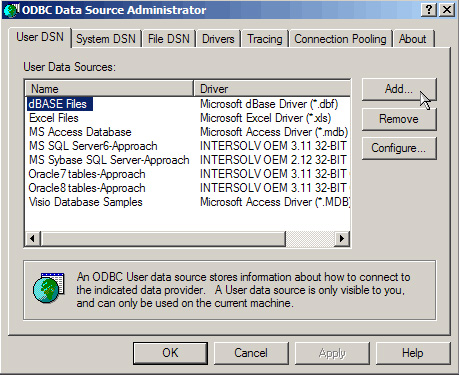Click the right arrow of horizontal scrollbar

(x=342, y=238)
